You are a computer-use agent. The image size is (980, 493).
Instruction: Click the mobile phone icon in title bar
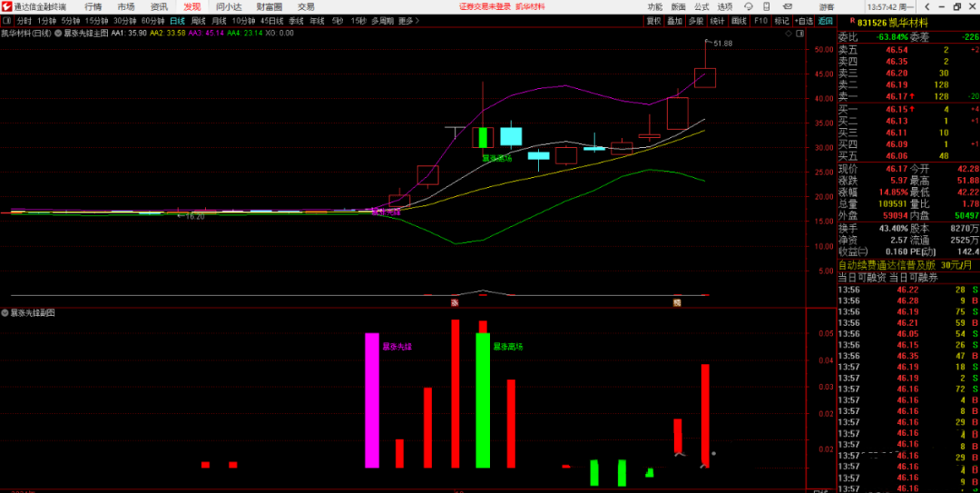766,6
